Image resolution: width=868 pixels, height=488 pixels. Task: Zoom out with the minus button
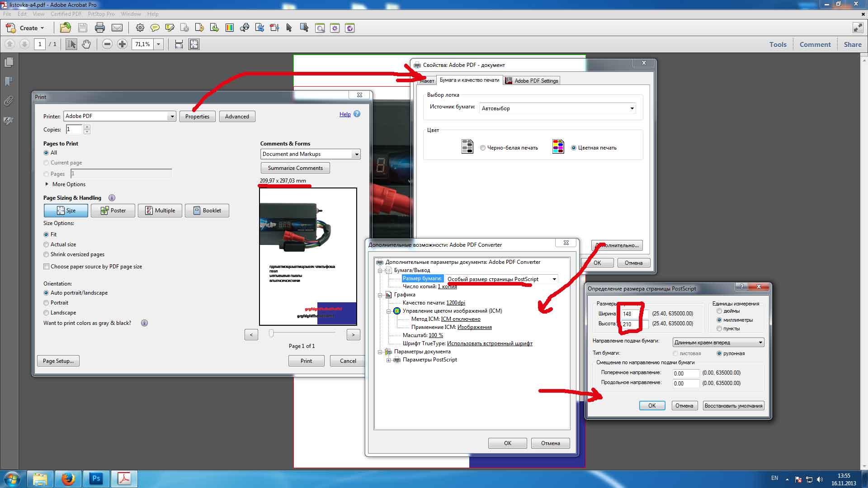[107, 44]
